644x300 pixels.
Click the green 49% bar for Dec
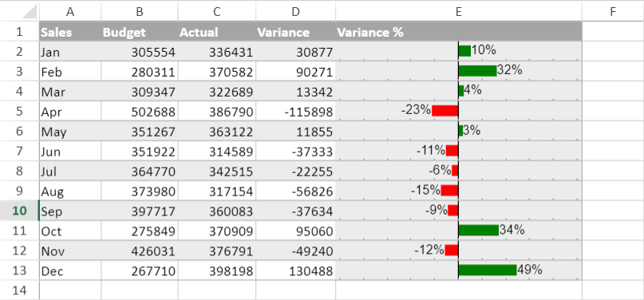click(488, 270)
